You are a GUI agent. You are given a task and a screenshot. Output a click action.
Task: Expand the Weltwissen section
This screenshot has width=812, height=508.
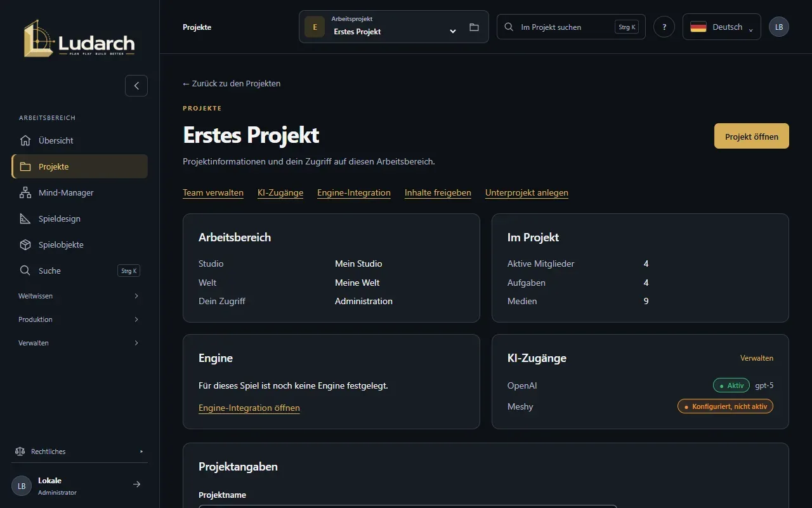pyautogui.click(x=79, y=296)
